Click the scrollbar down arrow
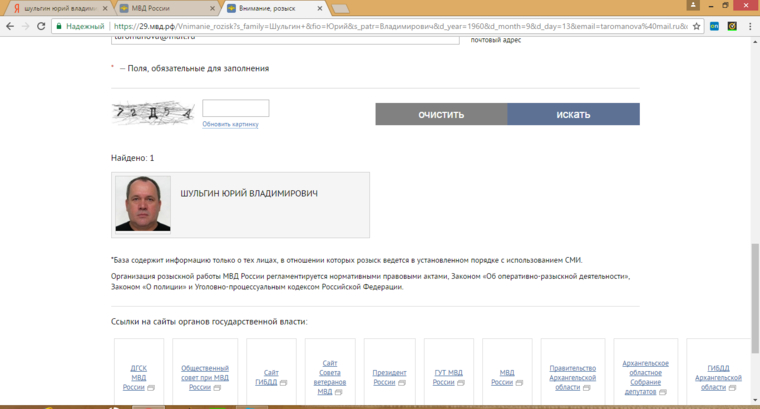Image resolution: width=760 pixels, height=409 pixels. (755, 400)
